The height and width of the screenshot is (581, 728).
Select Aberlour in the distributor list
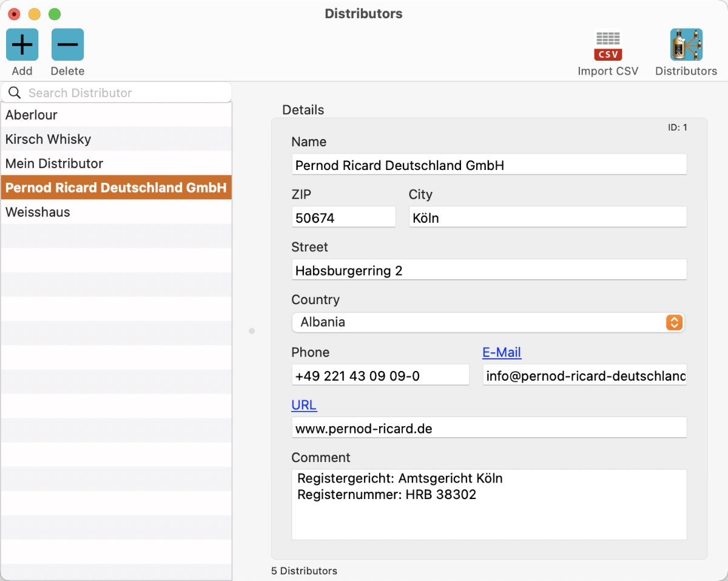point(116,115)
